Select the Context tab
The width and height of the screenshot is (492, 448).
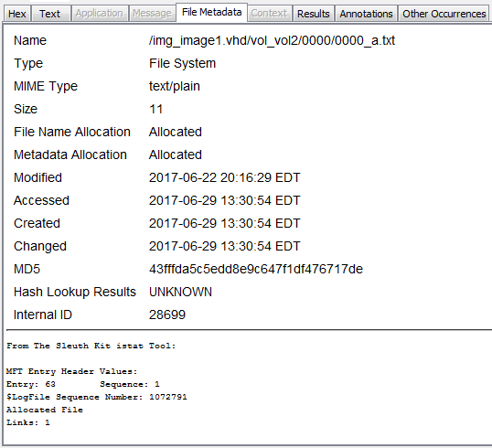(x=269, y=14)
